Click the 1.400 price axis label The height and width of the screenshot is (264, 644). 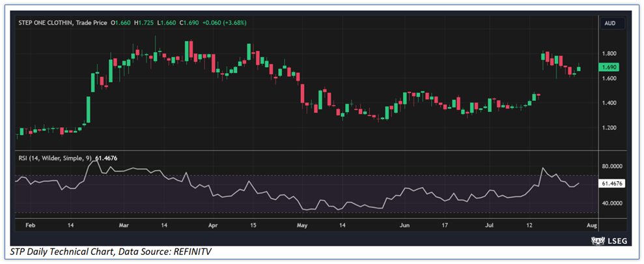(609, 103)
